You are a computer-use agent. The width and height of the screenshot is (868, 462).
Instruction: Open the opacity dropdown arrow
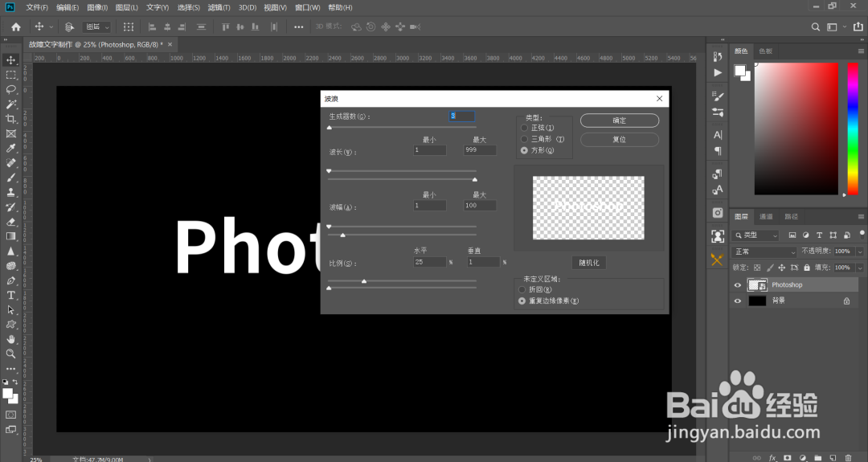[860, 251]
